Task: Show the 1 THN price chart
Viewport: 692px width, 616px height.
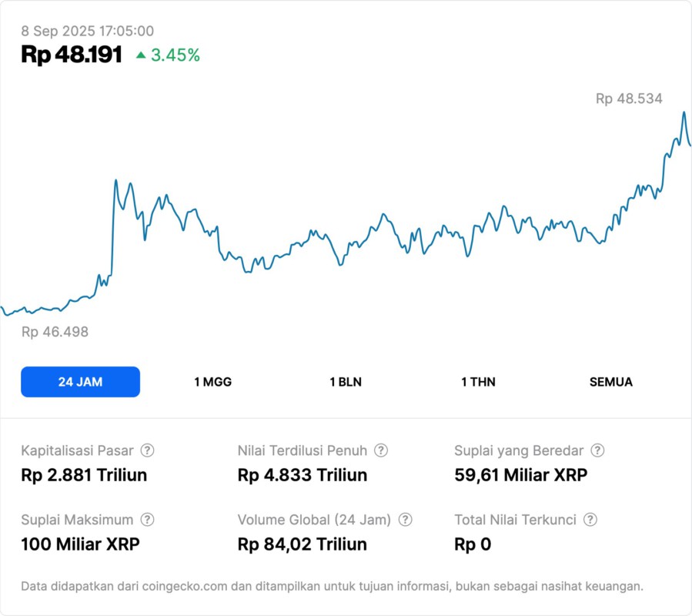Action: (478, 382)
